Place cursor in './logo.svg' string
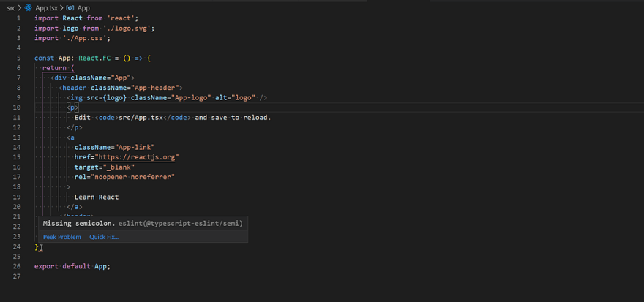The width and height of the screenshot is (644, 302). tap(127, 29)
